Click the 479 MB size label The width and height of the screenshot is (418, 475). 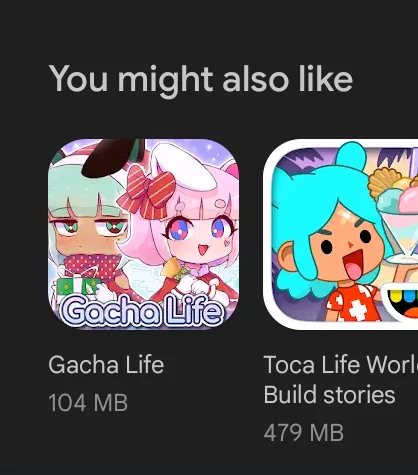303,433
